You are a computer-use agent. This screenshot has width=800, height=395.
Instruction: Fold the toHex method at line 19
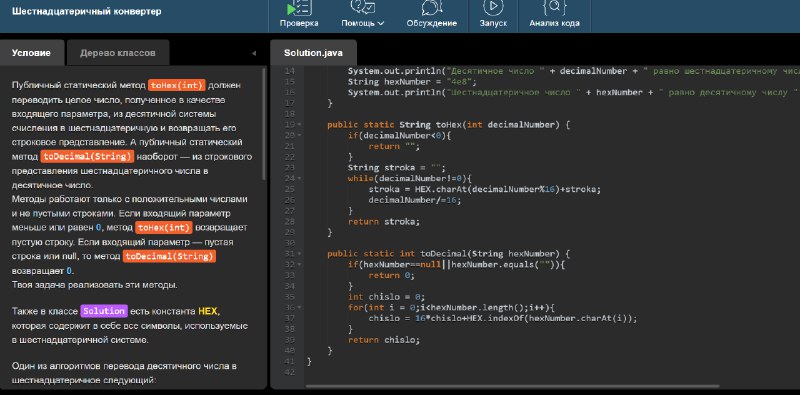[x=299, y=125]
